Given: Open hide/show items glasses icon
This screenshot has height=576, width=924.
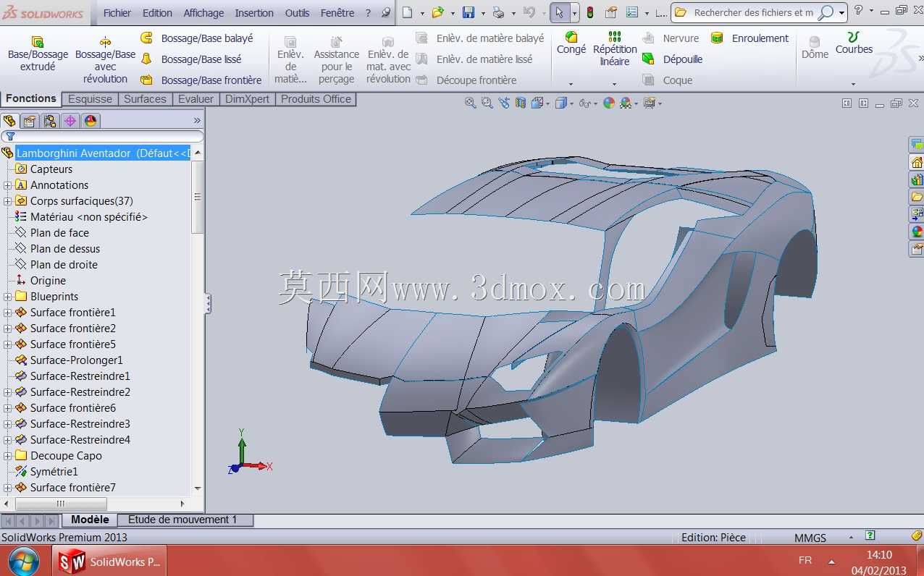Looking at the screenshot, I should pos(584,103).
